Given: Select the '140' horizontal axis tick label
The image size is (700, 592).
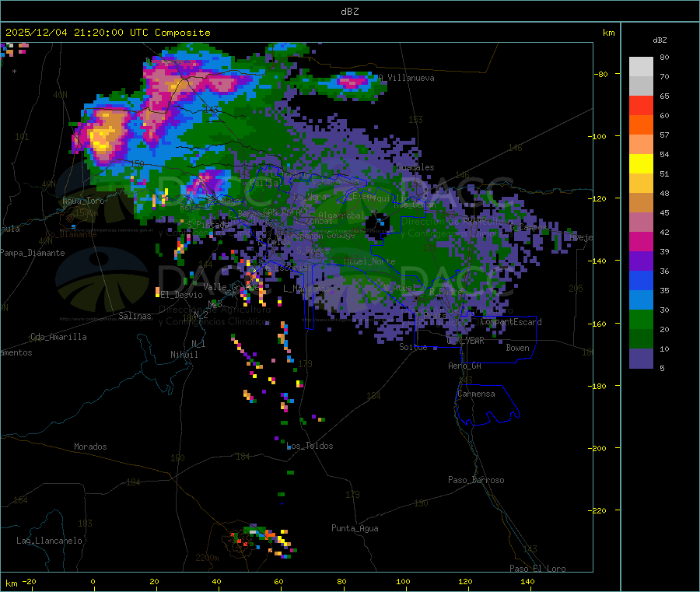Looking at the screenshot, I should (x=527, y=581).
